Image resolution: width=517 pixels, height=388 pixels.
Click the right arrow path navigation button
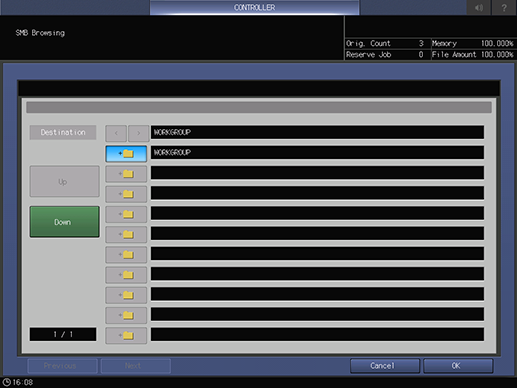(139, 133)
